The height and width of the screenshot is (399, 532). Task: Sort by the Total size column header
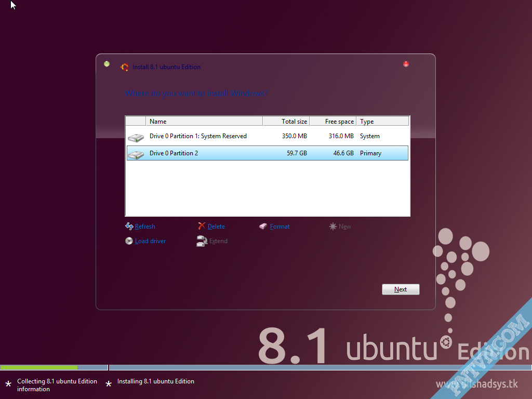286,121
